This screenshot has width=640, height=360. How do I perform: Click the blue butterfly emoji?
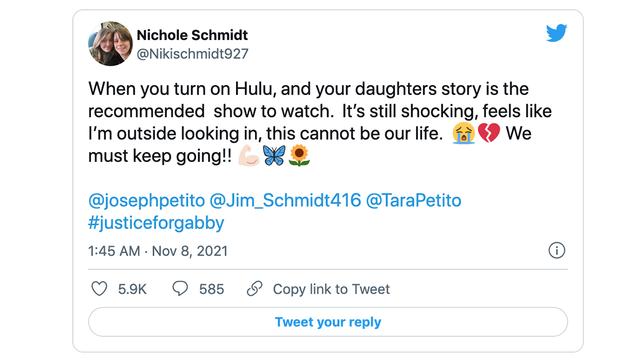click(274, 156)
